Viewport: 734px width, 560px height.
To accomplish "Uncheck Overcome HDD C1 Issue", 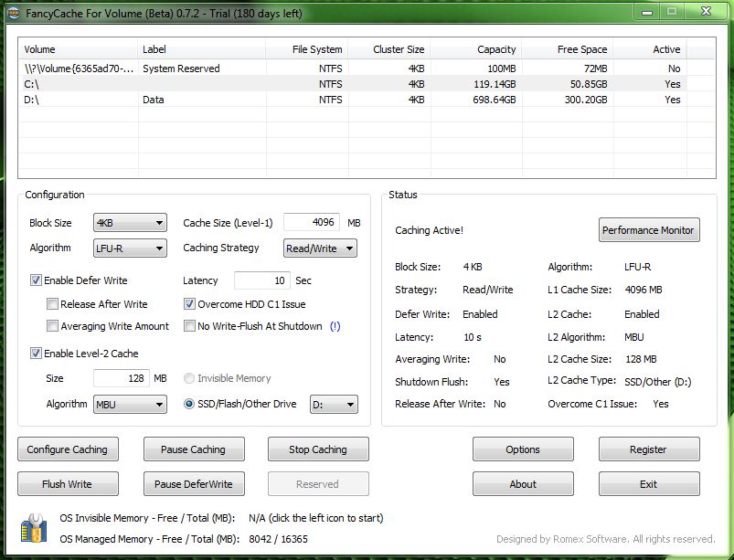I will (189, 304).
